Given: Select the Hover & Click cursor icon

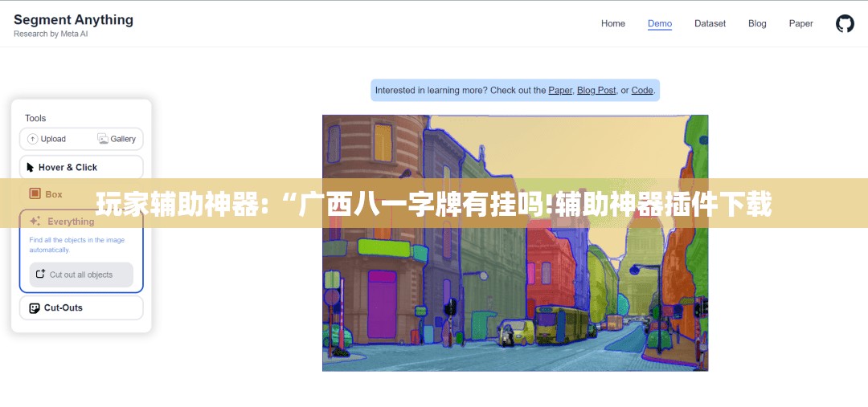Looking at the screenshot, I should (x=30, y=167).
